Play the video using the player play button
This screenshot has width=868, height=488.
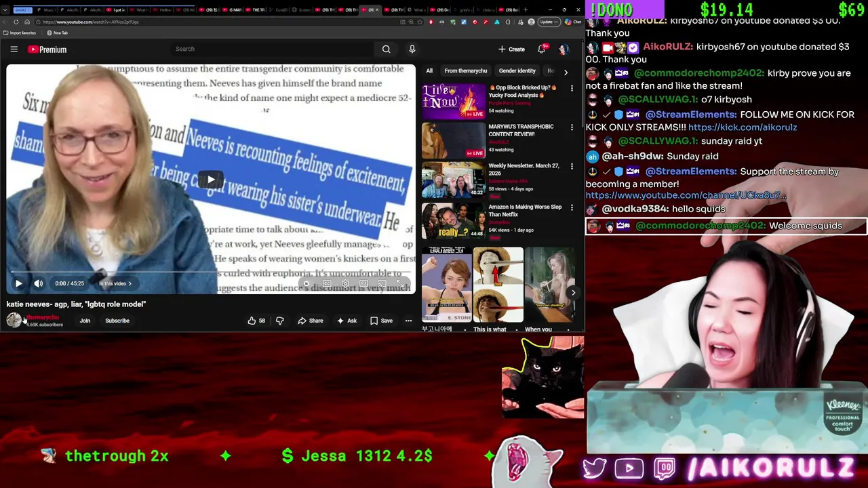(19, 283)
